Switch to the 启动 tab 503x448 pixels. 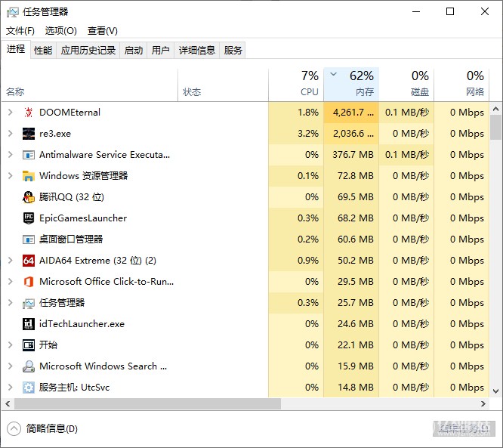coord(134,51)
